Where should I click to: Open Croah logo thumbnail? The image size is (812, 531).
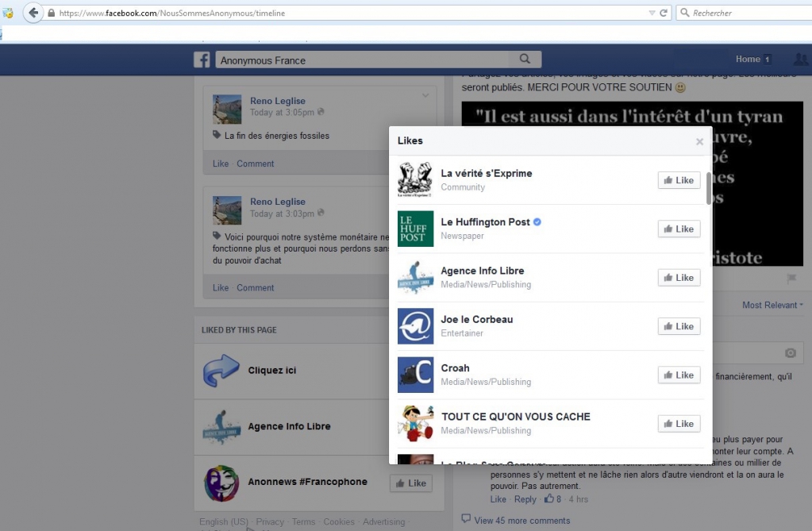point(415,375)
